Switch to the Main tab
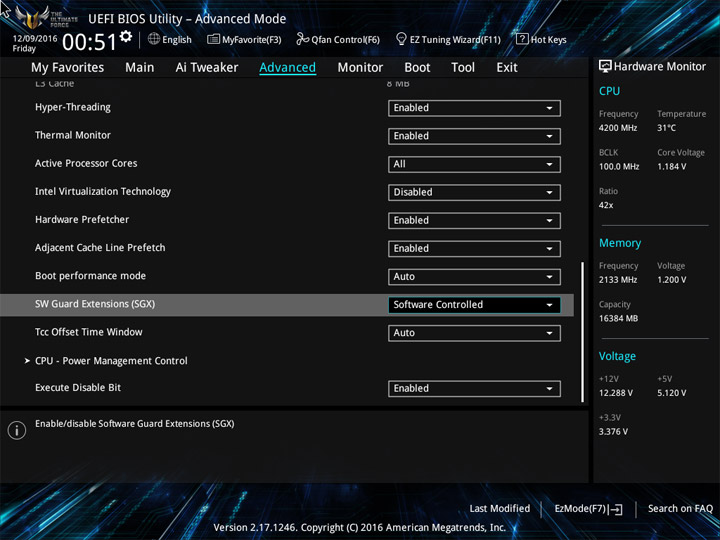 [x=140, y=68]
